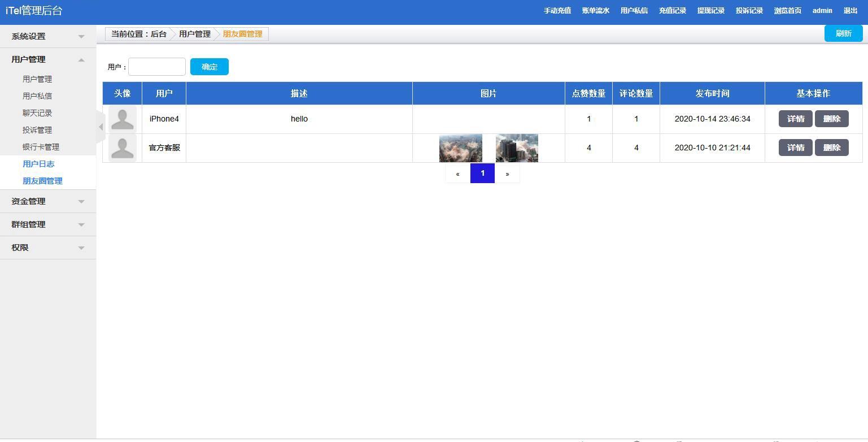
Task: Go to 浏览首页 in the top bar
Action: (788, 11)
